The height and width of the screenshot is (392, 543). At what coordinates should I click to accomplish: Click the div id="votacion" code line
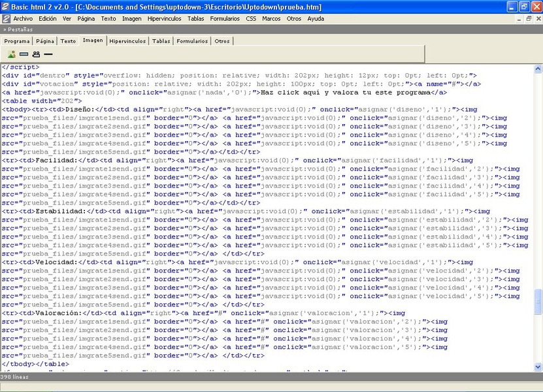click(241, 84)
